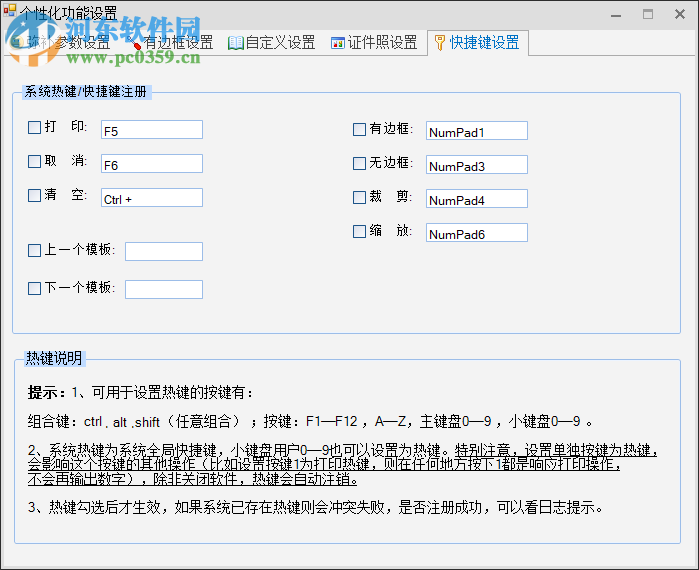Select the 快捷键设置 tab
The image size is (699, 570).
pyautogui.click(x=477, y=43)
